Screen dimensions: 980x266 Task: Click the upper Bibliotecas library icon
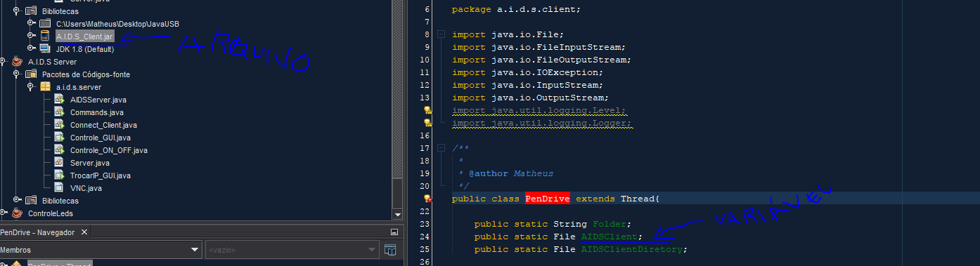pos(30,11)
